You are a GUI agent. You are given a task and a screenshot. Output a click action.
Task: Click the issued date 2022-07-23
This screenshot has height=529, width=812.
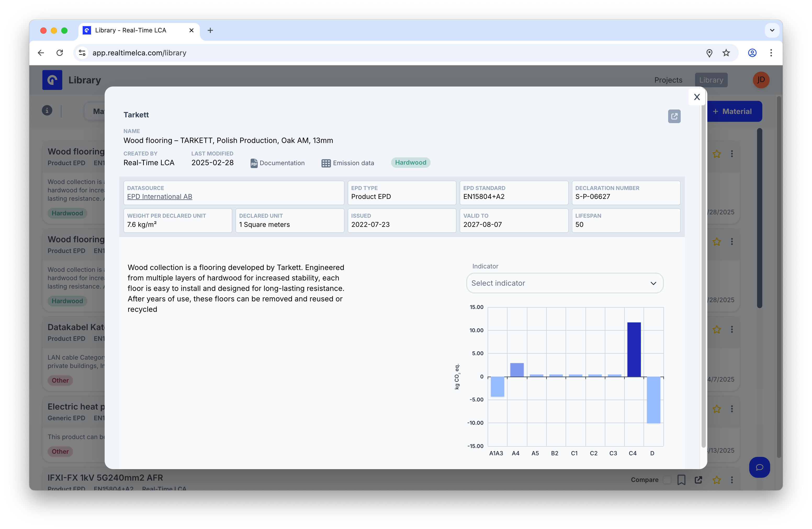370,225
